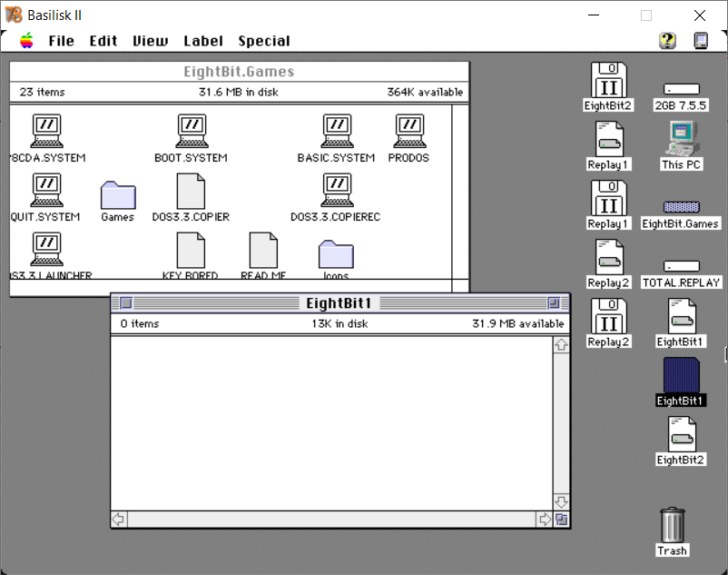Open the View menu

coord(150,41)
